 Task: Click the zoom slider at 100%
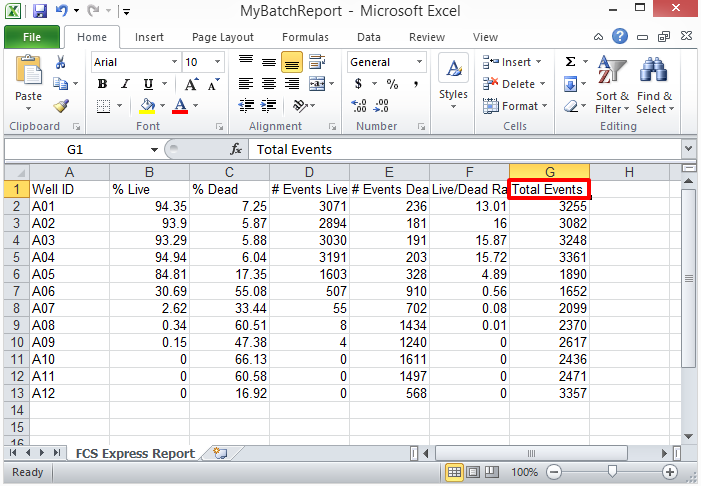[x=613, y=472]
